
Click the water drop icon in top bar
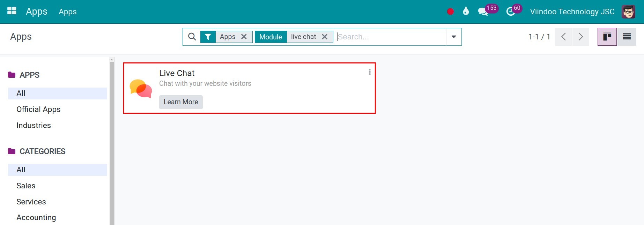[x=466, y=11]
